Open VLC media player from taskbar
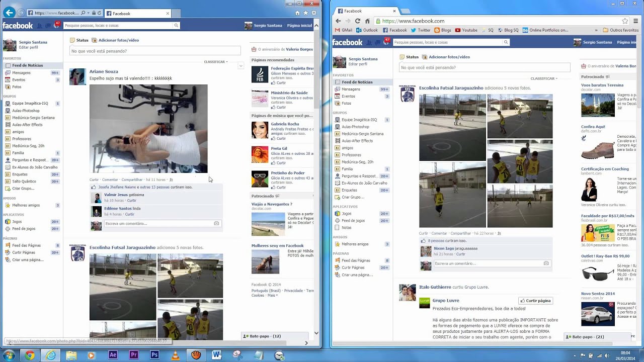 point(175,355)
